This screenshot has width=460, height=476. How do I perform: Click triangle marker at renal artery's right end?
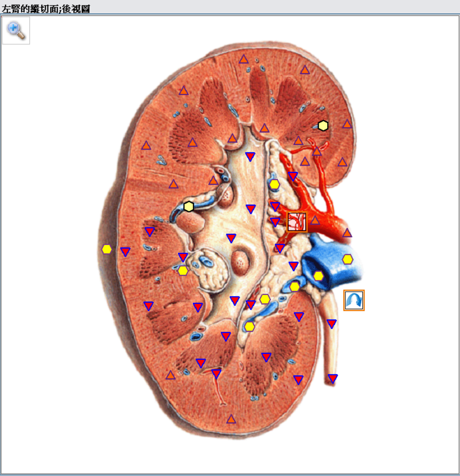pos(347,233)
